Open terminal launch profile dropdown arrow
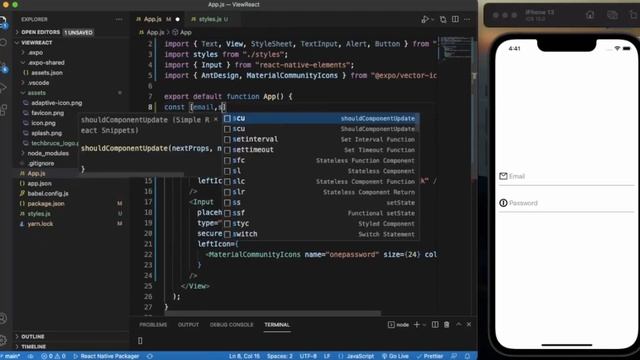Viewport: 640px width, 360px height. (x=425, y=324)
